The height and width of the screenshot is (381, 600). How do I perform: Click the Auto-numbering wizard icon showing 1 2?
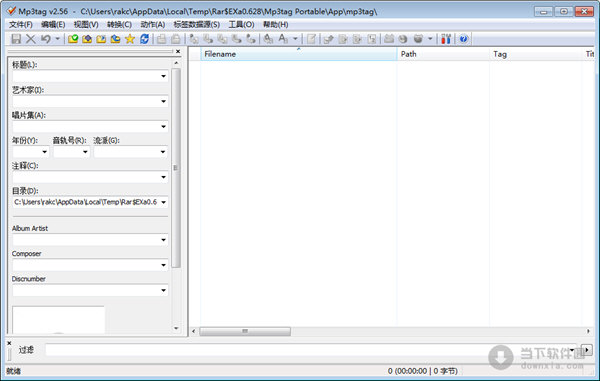coord(372,39)
